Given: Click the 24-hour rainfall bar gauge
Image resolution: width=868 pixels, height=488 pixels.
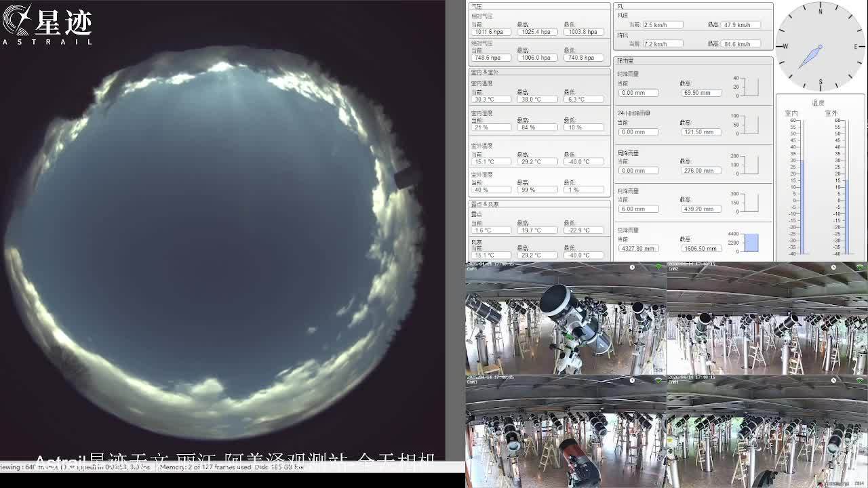Looking at the screenshot, I should (749, 125).
